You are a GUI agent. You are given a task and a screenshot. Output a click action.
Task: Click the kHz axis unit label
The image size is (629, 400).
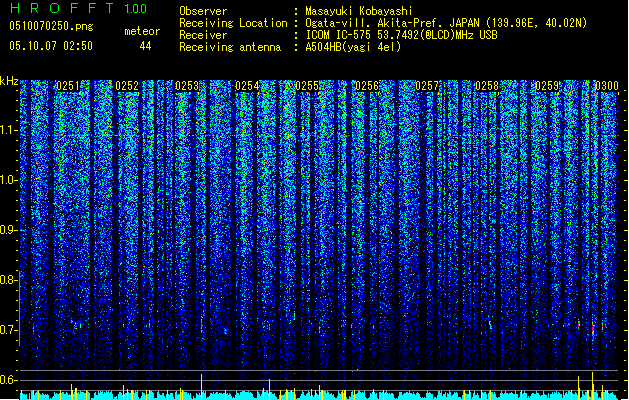pyautogui.click(x=9, y=81)
